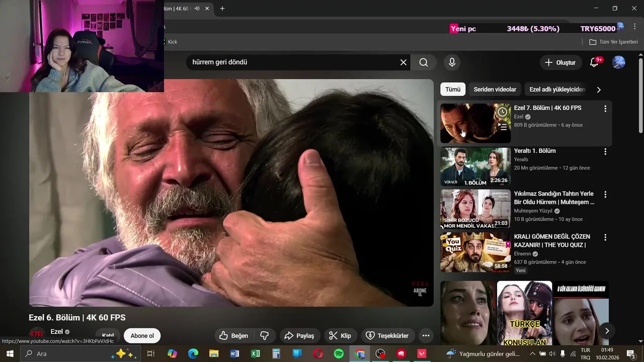
Task: Open Elraenn channel name link
Action: [522, 254]
